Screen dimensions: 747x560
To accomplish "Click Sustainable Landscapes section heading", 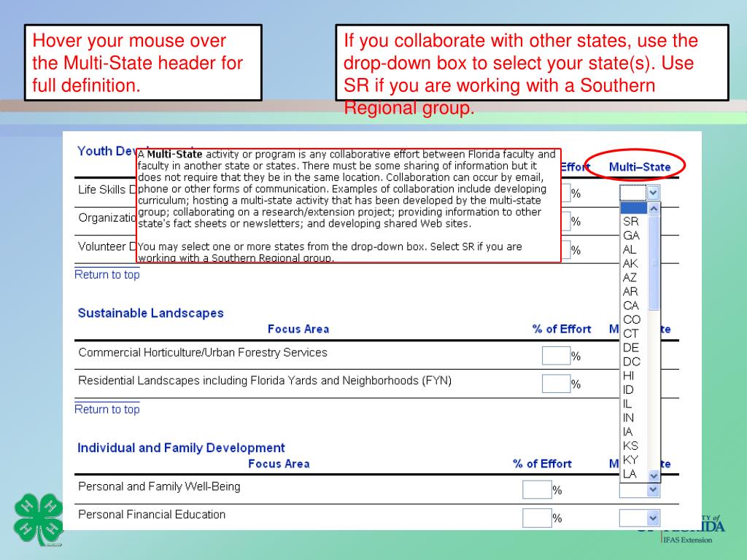I will tap(150, 313).
